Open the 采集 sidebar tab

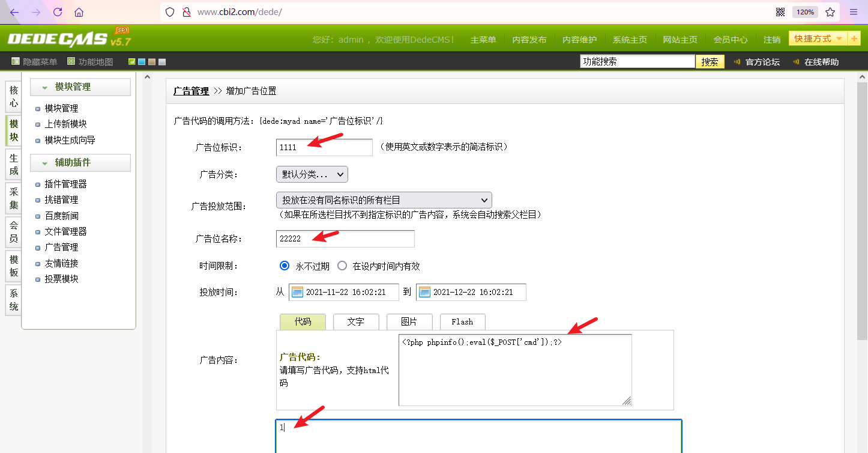[x=14, y=198]
